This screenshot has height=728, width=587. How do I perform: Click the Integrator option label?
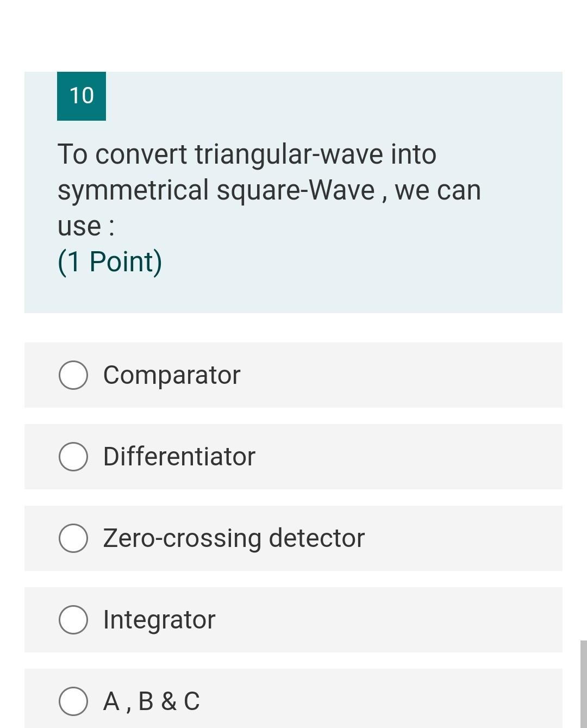coord(159,619)
